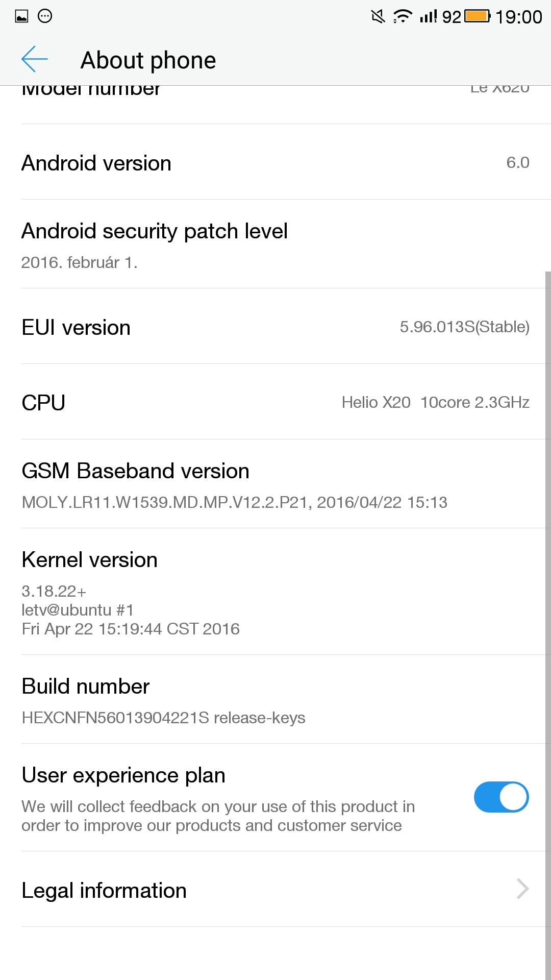Tap the battery status icon
This screenshot has width=551, height=980.
478,16
